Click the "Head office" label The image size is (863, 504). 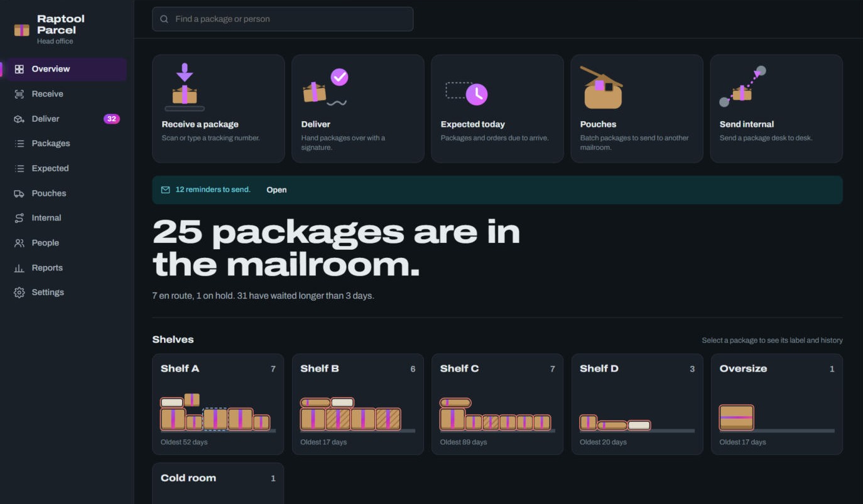point(55,41)
